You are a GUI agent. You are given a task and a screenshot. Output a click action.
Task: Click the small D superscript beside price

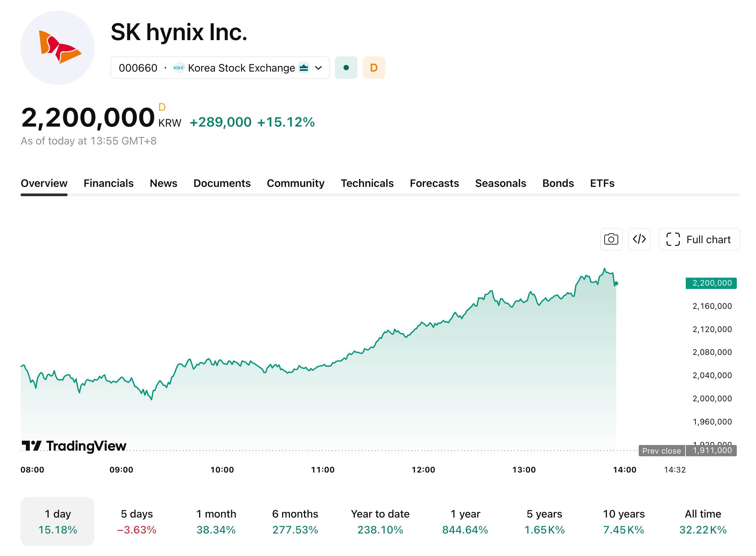pyautogui.click(x=162, y=107)
